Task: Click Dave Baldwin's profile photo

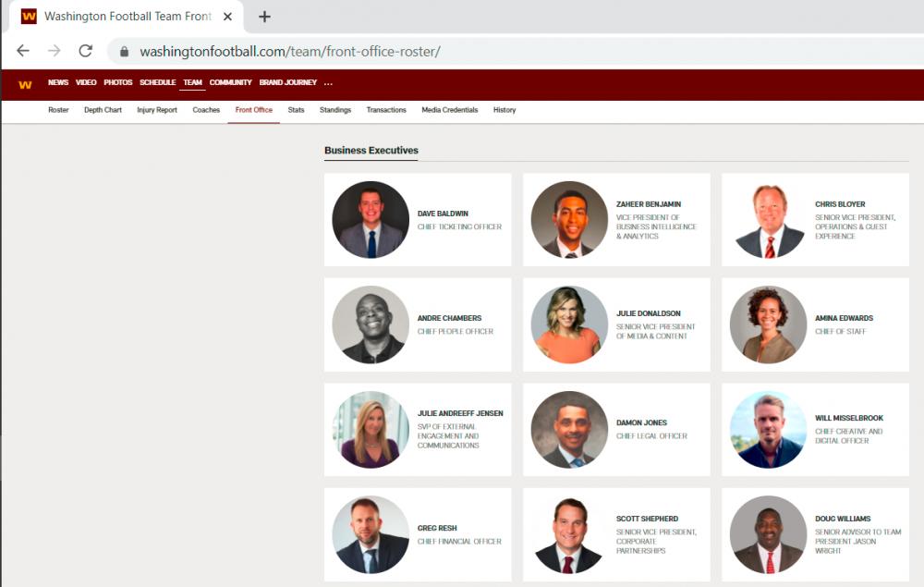Action: tap(371, 219)
